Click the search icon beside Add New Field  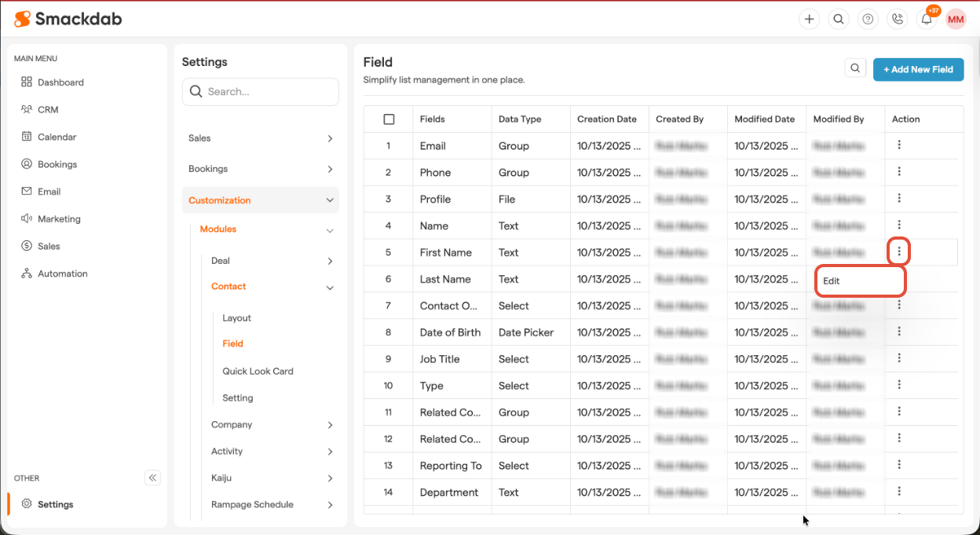coord(855,68)
